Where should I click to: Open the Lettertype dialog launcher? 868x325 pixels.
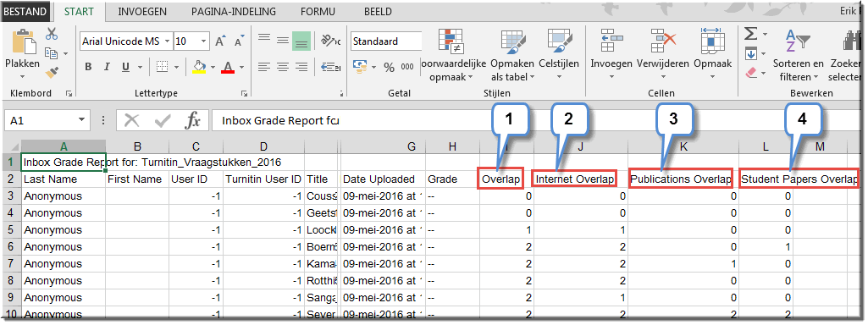click(244, 94)
